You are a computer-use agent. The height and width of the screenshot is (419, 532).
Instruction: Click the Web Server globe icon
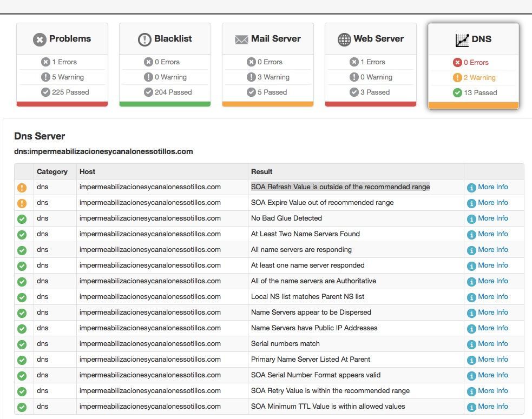[344, 39]
